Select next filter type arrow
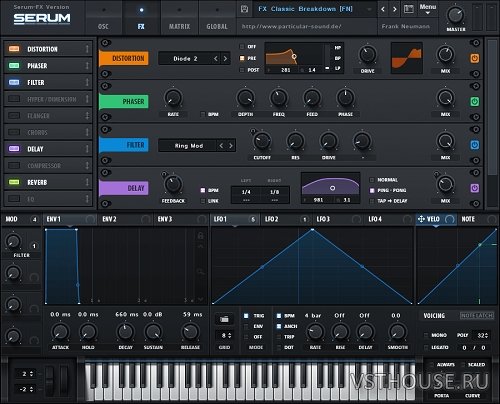 (x=231, y=146)
